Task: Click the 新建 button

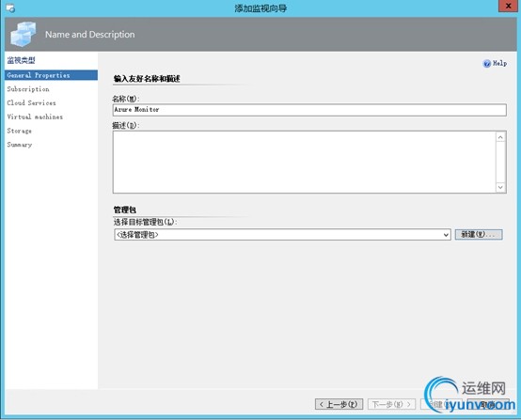Action: point(479,235)
